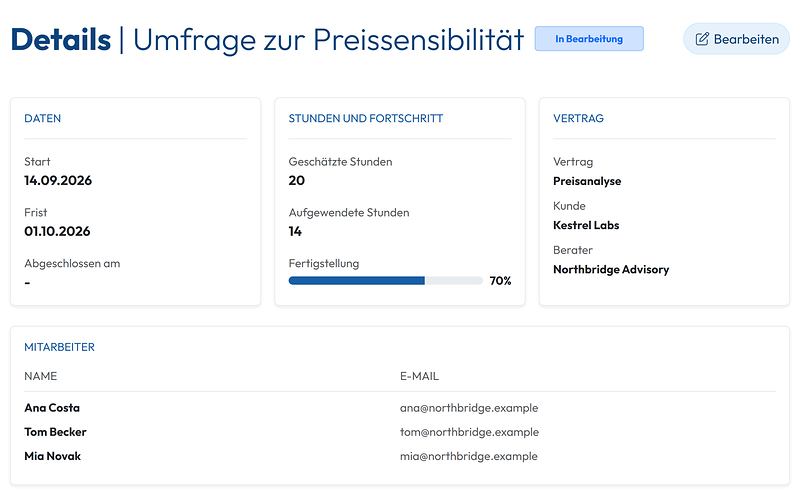The width and height of the screenshot is (800, 500).
Task: Click the Kunde label
Action: point(569,206)
